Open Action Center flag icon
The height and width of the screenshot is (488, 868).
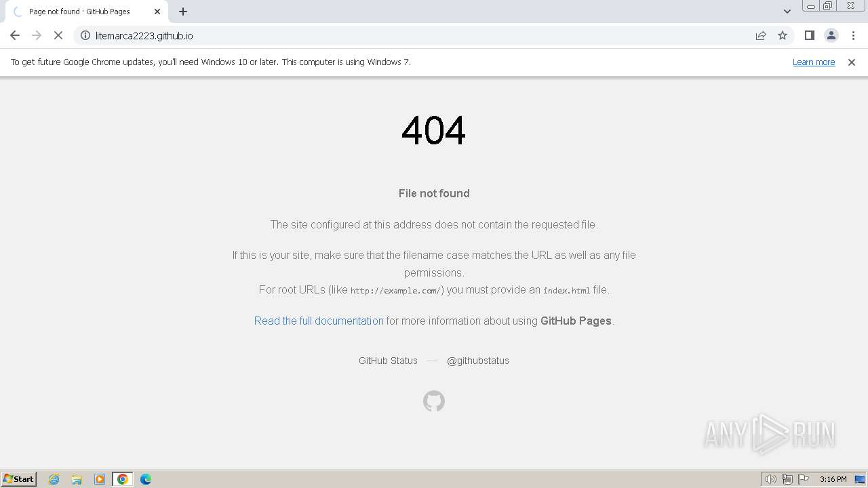click(x=804, y=479)
